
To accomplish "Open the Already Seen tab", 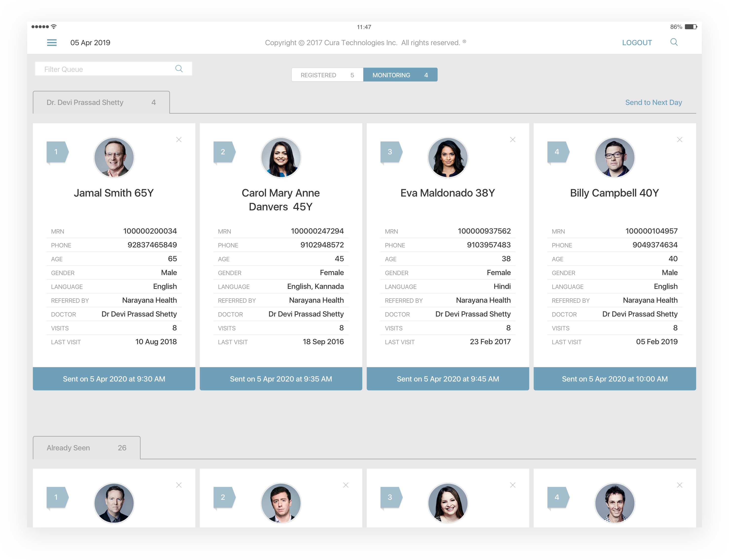I will [x=86, y=448].
